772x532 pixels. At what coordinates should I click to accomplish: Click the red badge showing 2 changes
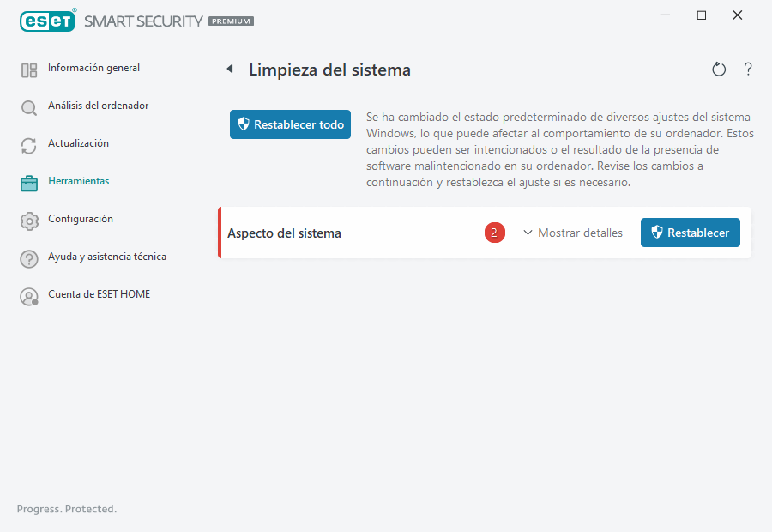[x=495, y=233]
